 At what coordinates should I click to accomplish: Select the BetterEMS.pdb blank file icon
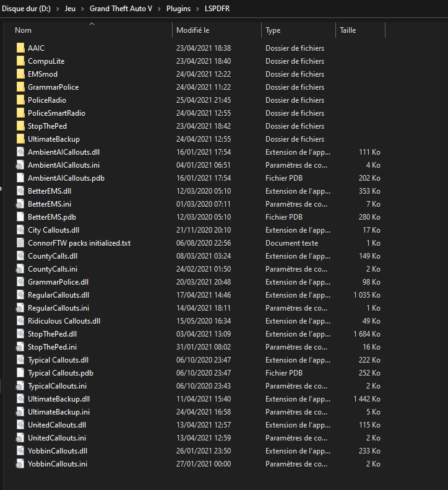click(x=20, y=217)
